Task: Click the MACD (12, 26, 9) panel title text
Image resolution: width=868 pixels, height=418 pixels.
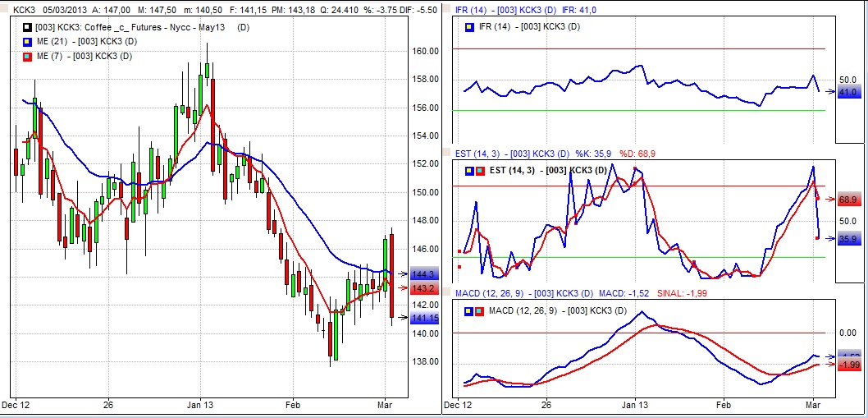Action: [x=492, y=293]
